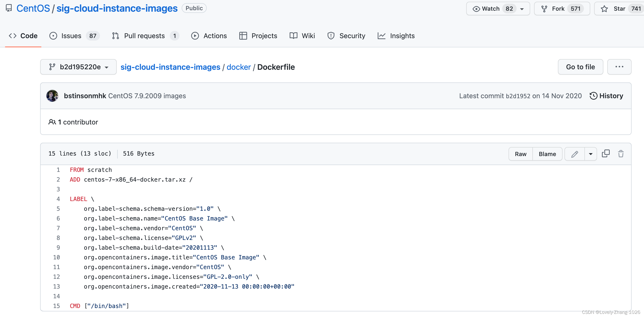
Task: Click the Issues circle icon
Action: (x=53, y=36)
